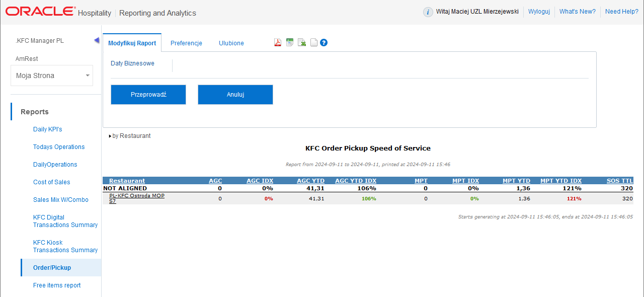This screenshot has width=644, height=297.
Task: Export the report as PDF
Action: (x=277, y=43)
